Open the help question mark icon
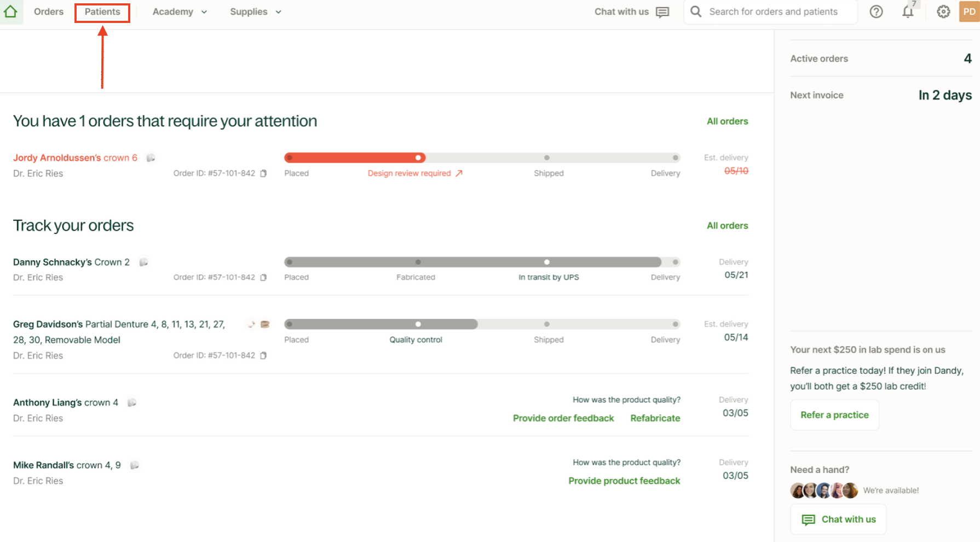Viewport: 980px width, 542px height. [x=876, y=11]
